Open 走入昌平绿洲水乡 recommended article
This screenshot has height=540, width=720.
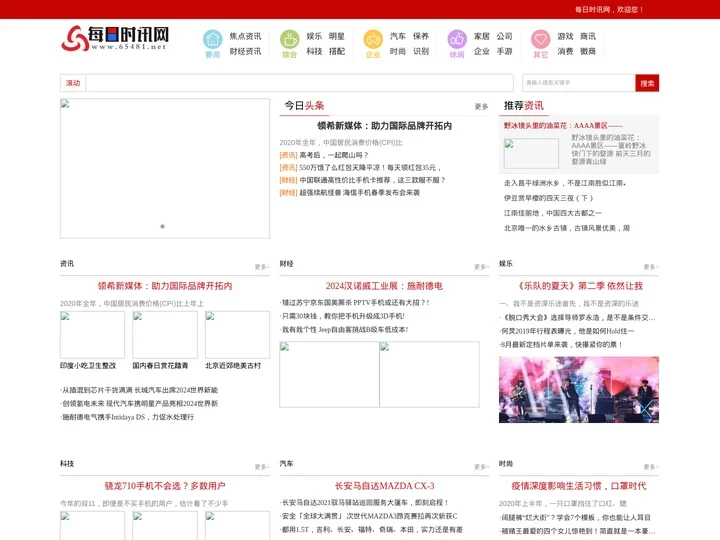pyautogui.click(x=565, y=183)
